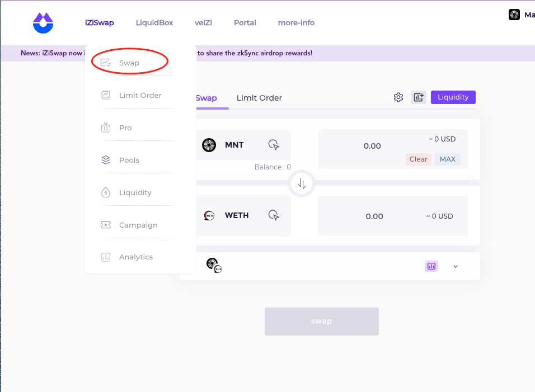
Task: Click the WETH amount input field
Action: (x=374, y=216)
